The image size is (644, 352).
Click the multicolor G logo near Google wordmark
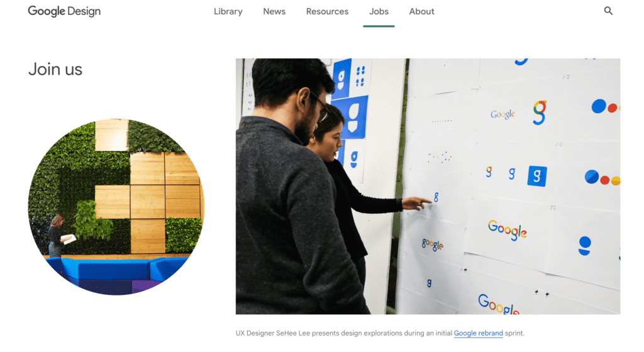[540, 113]
